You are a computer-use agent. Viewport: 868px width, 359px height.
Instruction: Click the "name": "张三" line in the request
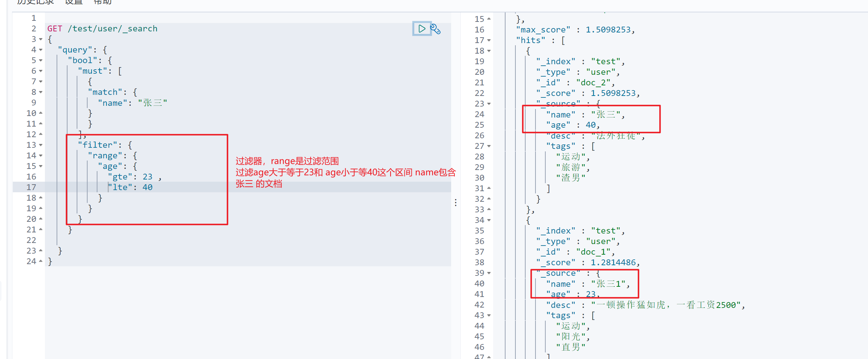coord(132,103)
